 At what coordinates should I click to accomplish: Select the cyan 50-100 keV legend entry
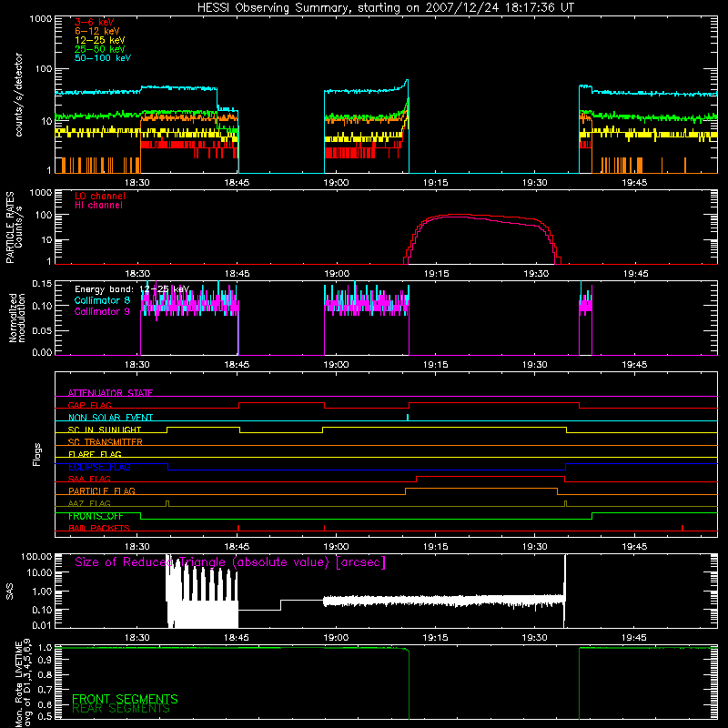[x=103, y=58]
